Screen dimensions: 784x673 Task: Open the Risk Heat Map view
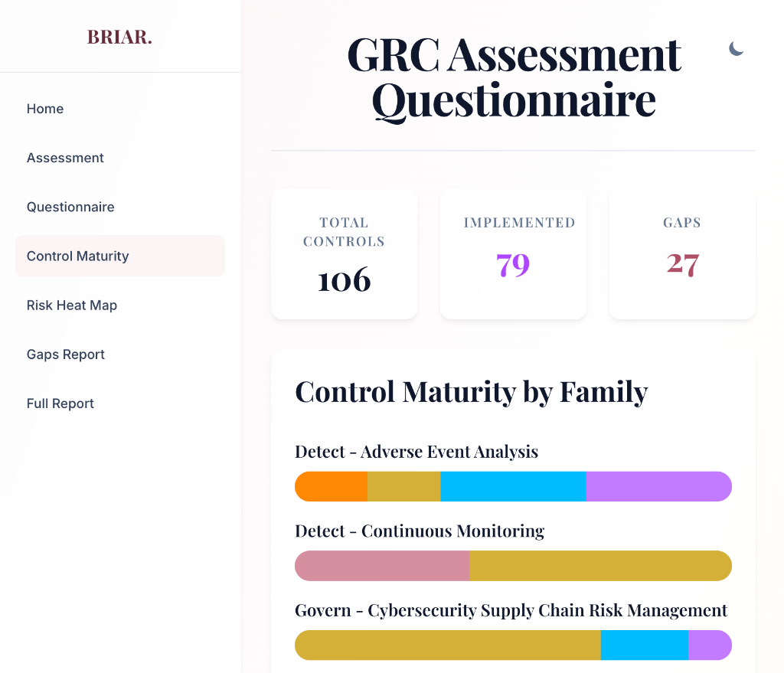click(72, 305)
